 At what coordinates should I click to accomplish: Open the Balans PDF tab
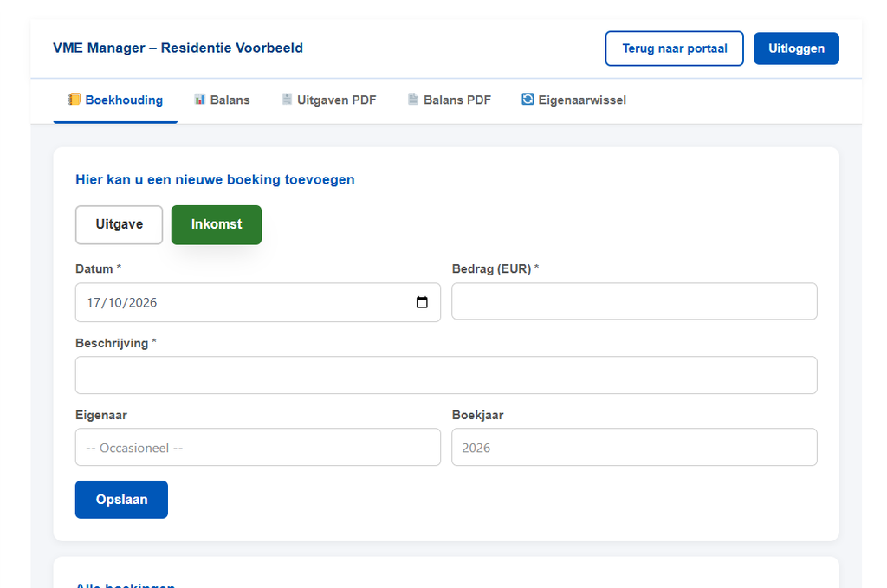pyautogui.click(x=450, y=100)
